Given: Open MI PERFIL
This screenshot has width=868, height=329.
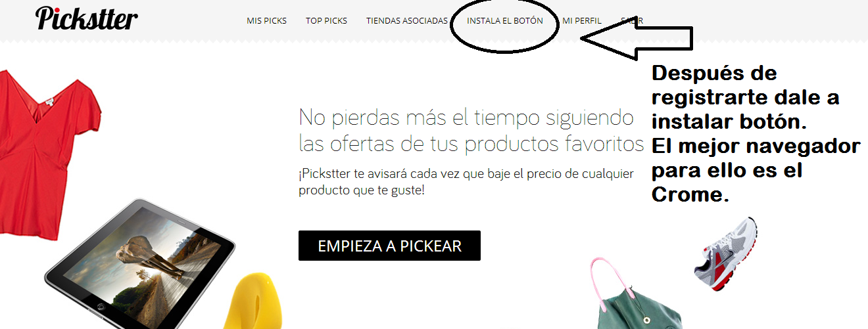Looking at the screenshot, I should (582, 21).
